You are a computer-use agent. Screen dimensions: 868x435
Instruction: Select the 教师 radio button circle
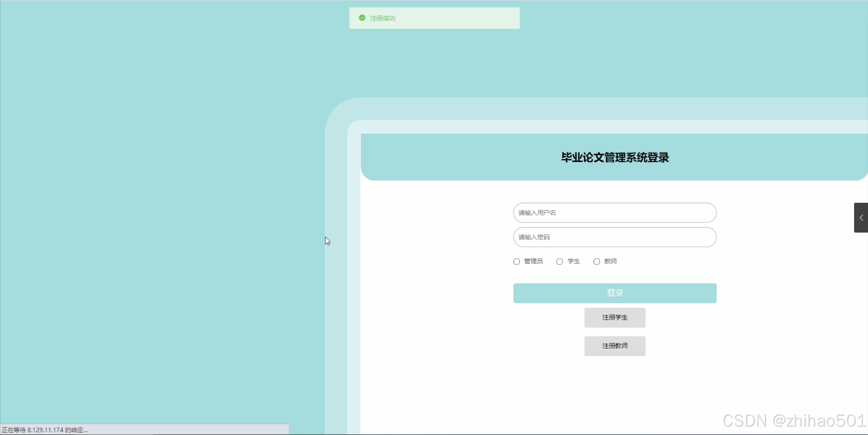(596, 261)
